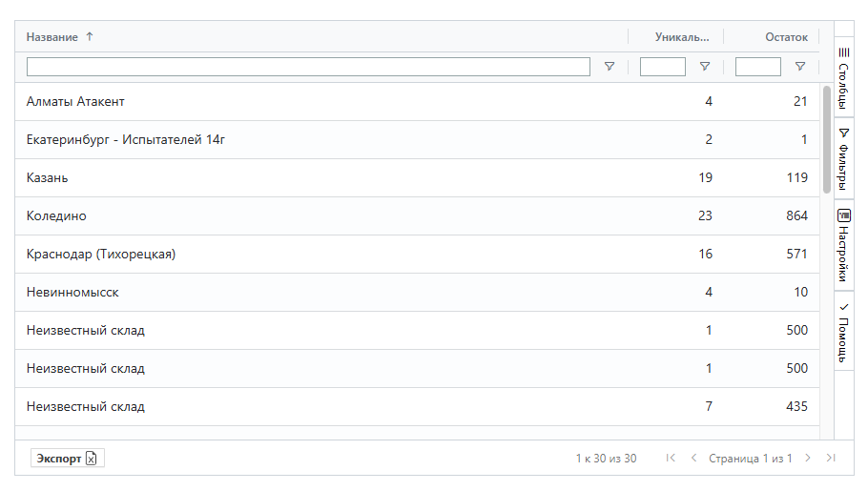Open the Уникаль... column filter icon

coord(705,67)
